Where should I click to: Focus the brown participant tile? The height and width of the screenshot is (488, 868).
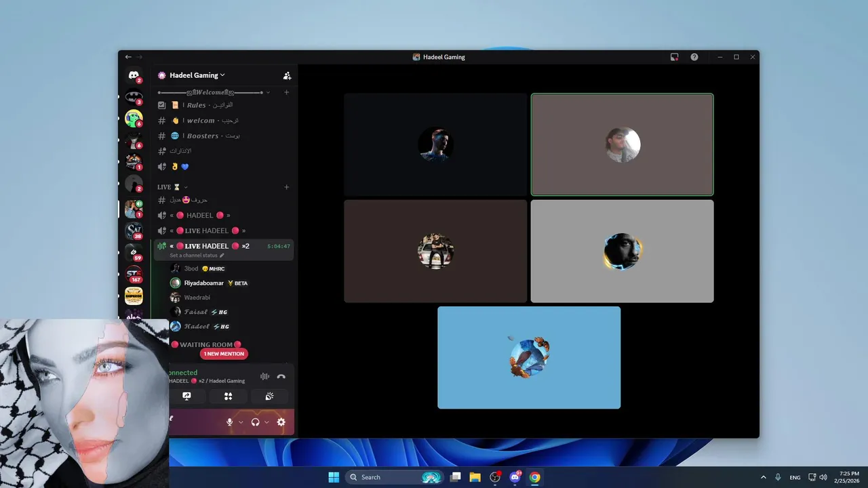click(x=435, y=251)
